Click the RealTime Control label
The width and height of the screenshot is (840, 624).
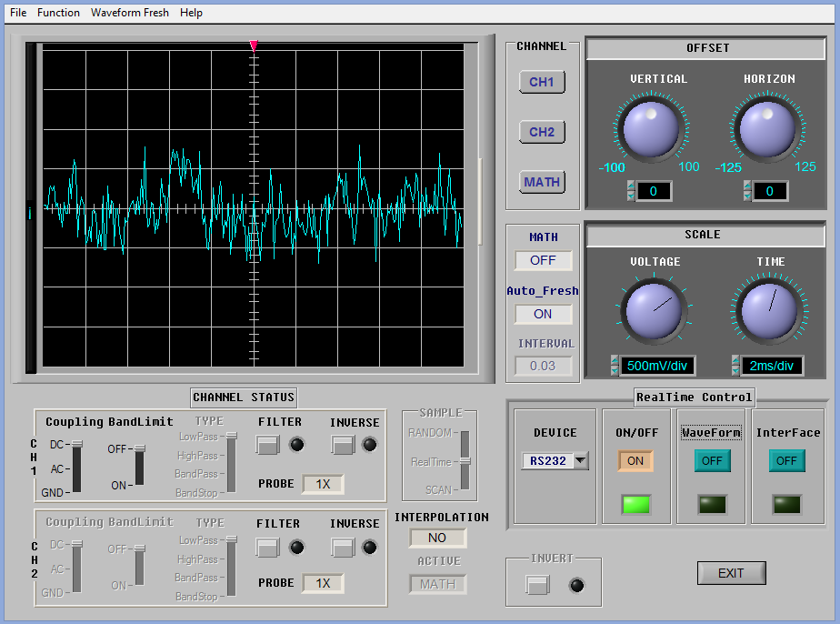coord(695,398)
